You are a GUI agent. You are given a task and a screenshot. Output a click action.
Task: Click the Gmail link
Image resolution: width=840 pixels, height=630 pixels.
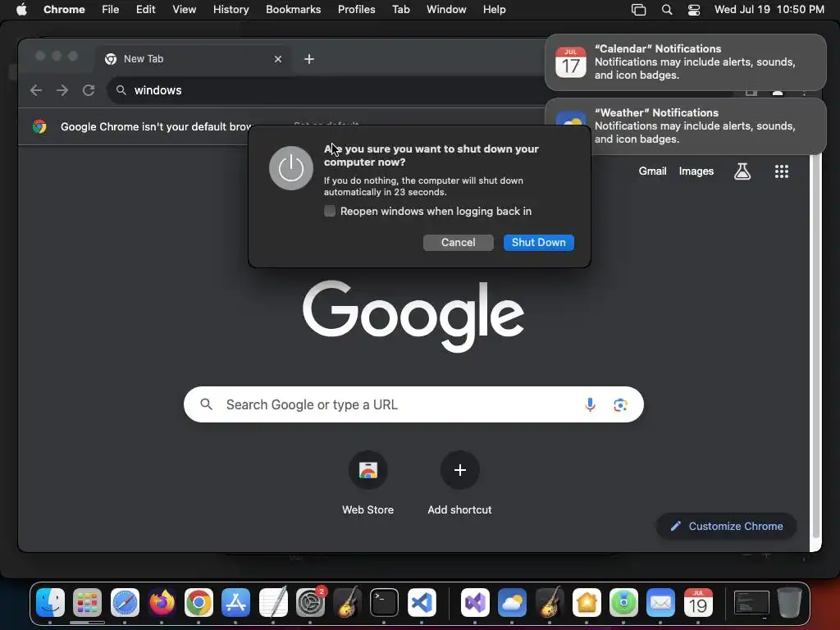652,171
